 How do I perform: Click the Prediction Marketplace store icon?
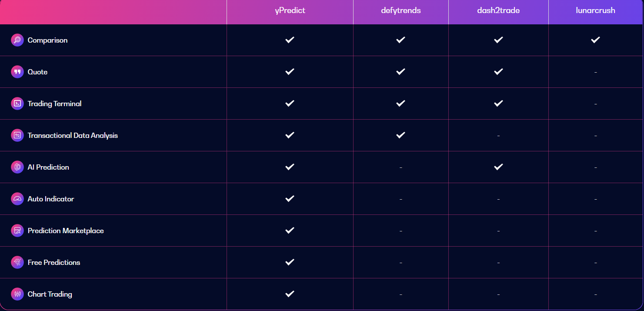point(17,231)
